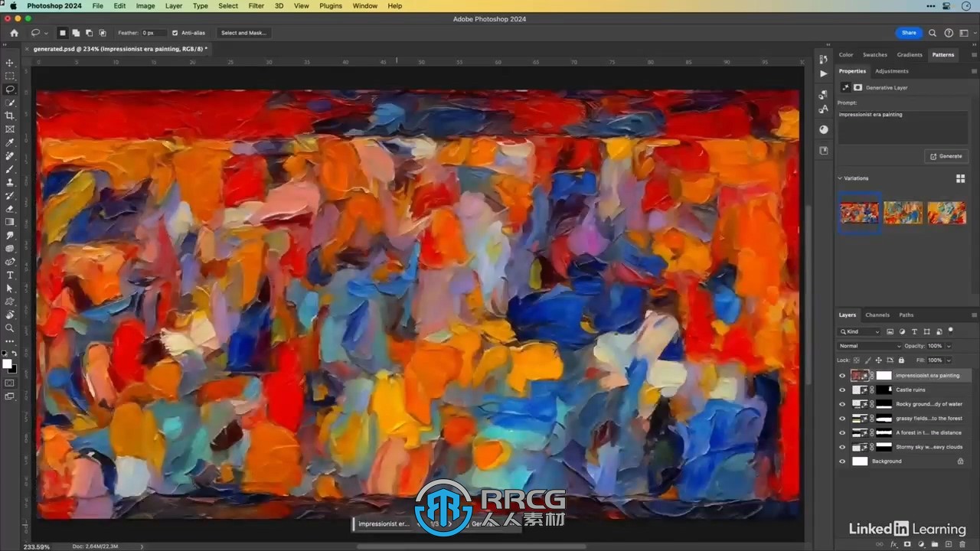Create a new layer icon
Viewport: 980px width, 551px height.
(x=948, y=544)
